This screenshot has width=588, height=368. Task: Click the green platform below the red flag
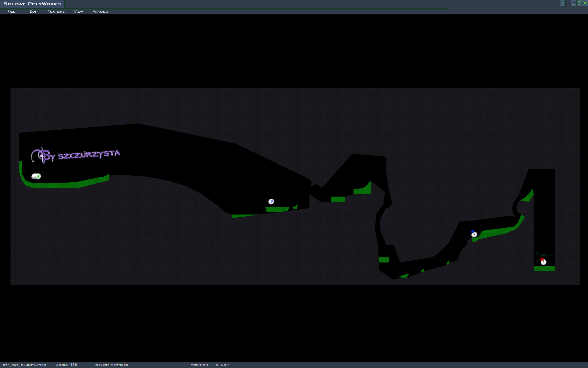[544, 269]
